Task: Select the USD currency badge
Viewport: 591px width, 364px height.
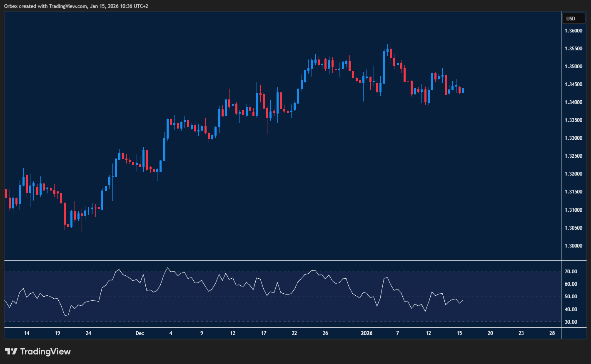Action: 574,18
